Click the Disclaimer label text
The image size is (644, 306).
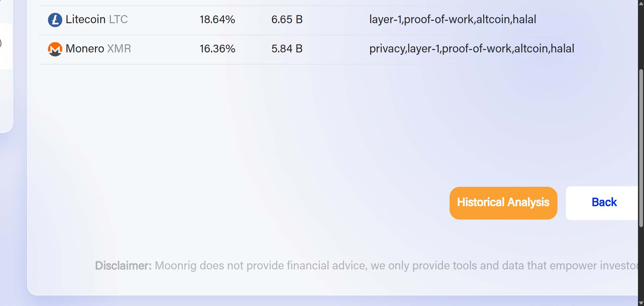[x=123, y=266]
